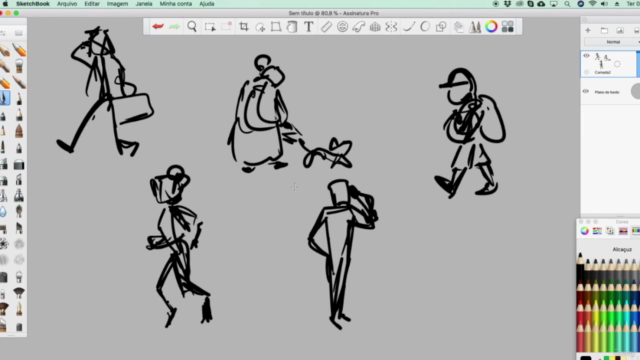
Task: Toggle the Brush Palette panel
Action: [x=475, y=27]
